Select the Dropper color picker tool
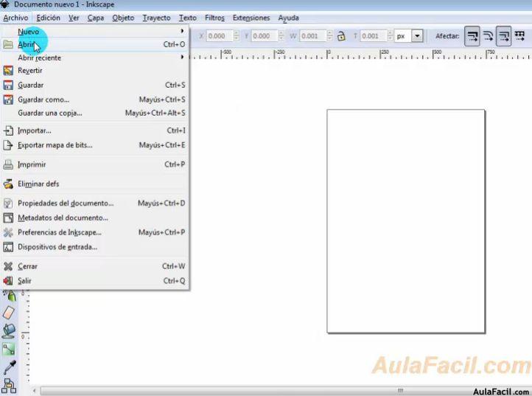The height and width of the screenshot is (396, 532). pos(10,367)
